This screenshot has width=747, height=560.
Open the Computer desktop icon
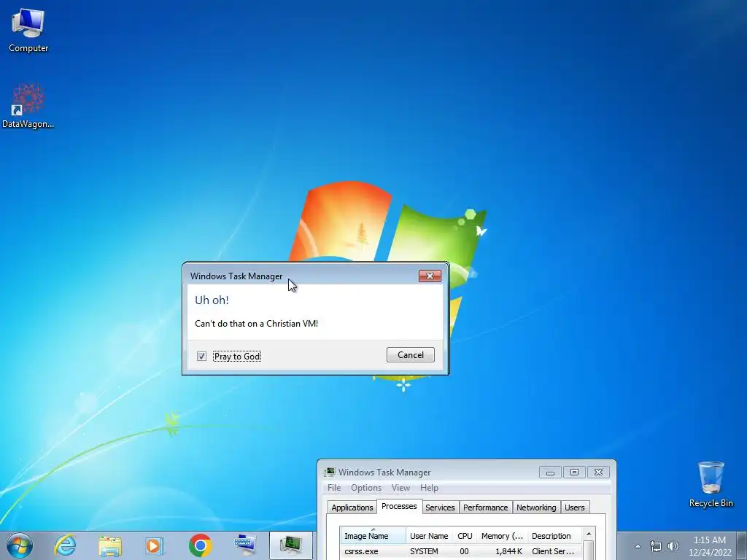click(x=28, y=31)
